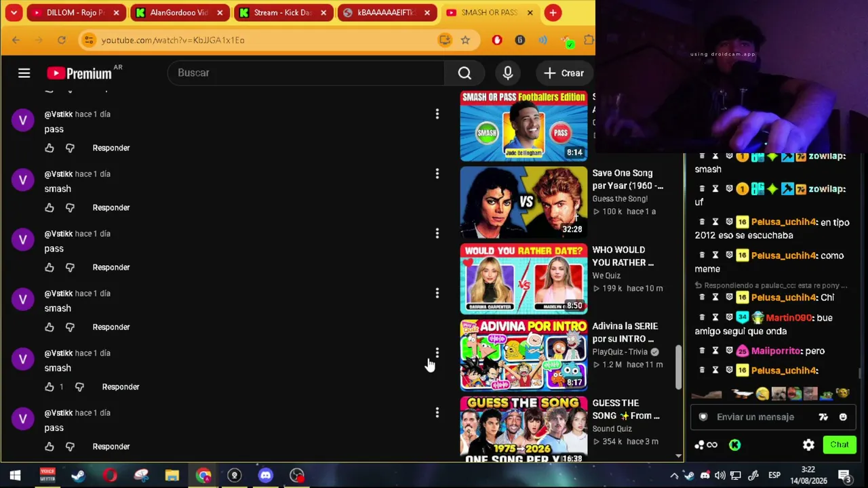Image resolution: width=868 pixels, height=488 pixels.
Task: Open File Explorer from the taskbar
Action: pyautogui.click(x=172, y=475)
